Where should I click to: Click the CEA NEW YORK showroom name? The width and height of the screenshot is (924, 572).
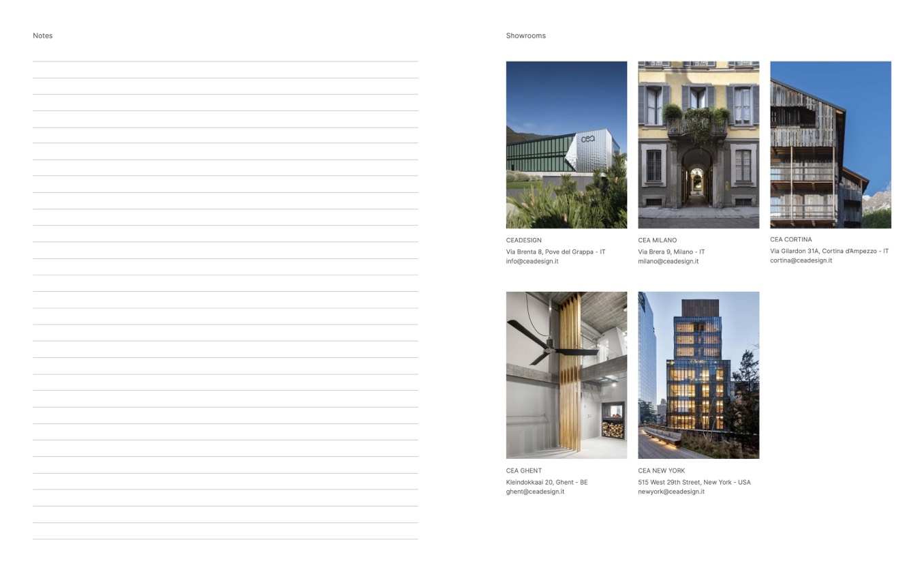[661, 470]
